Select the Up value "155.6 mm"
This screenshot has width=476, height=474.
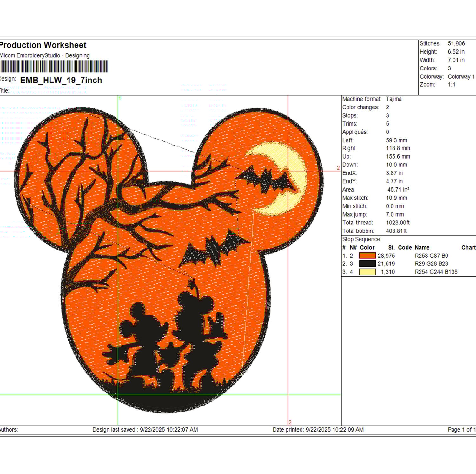tap(398, 156)
